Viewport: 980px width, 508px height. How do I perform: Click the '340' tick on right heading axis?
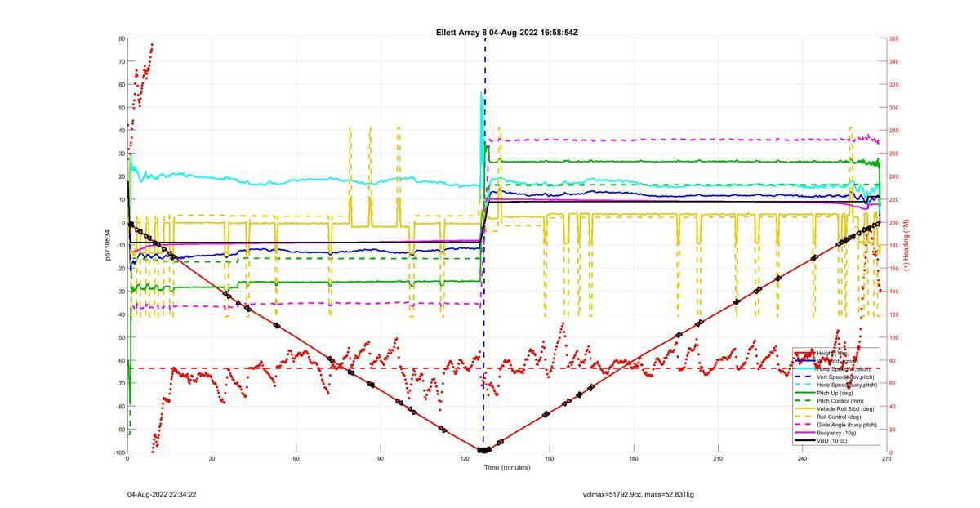[893, 61]
